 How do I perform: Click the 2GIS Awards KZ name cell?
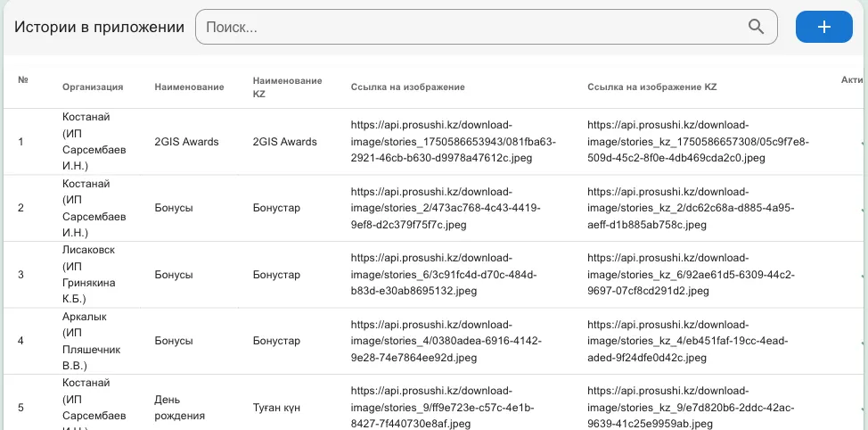point(284,142)
